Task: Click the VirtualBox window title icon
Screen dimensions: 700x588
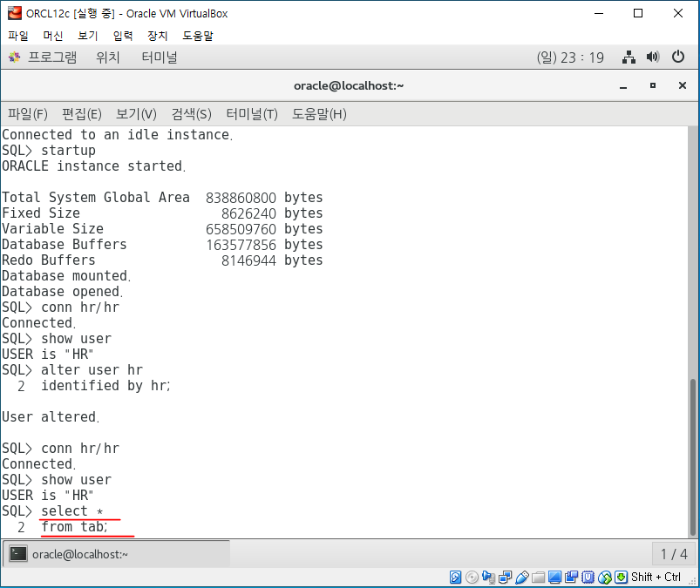Action: tap(14, 13)
